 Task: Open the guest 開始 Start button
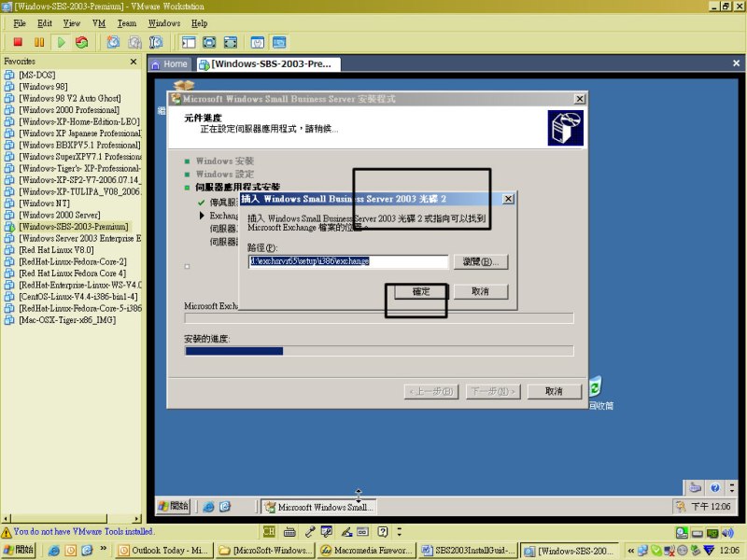pyautogui.click(x=174, y=506)
